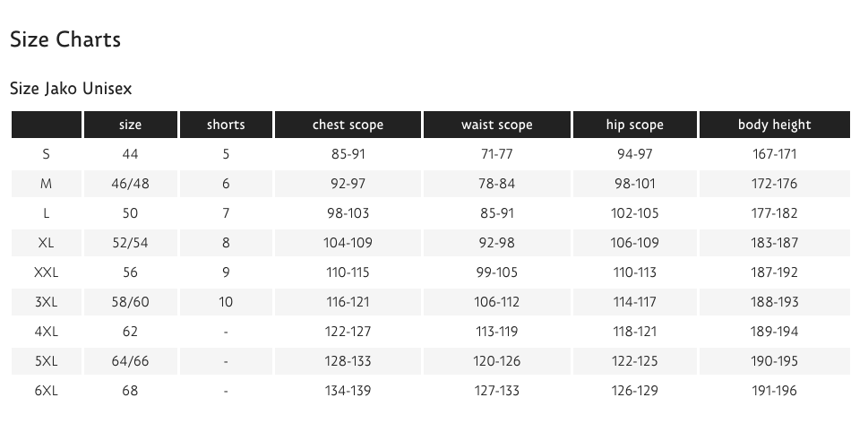Click the 46/48 size cell
Screen dimensions: 868x432
pos(130,184)
